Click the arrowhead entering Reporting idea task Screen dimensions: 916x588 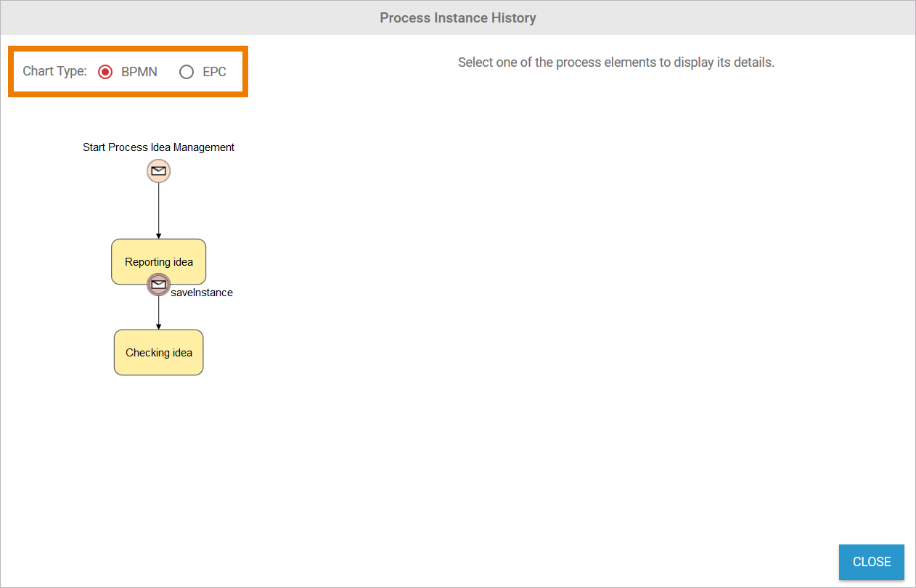click(x=158, y=235)
